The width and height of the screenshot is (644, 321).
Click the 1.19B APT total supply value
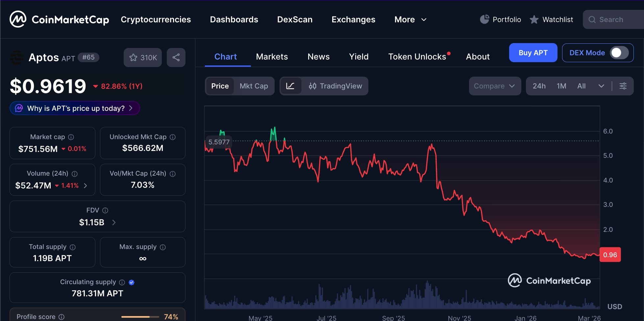52,258
